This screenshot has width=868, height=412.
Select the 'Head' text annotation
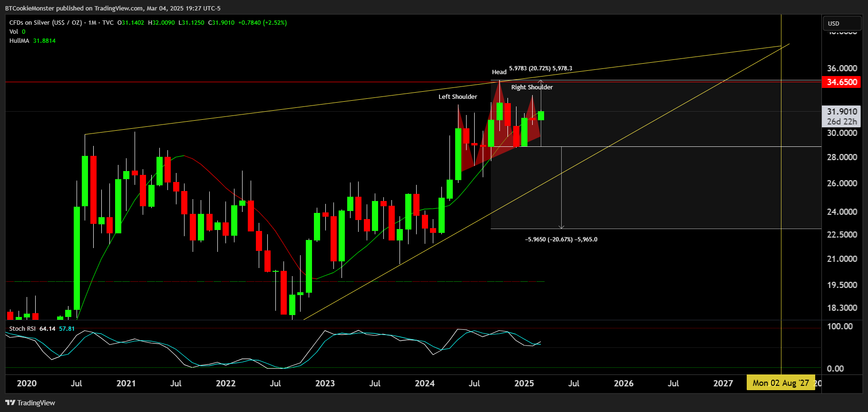coord(499,72)
